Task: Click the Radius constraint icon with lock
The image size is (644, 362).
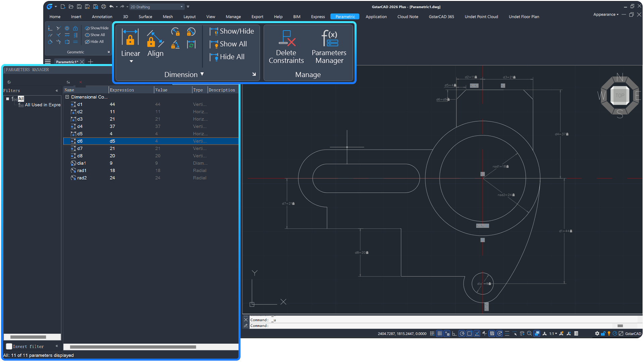Action: [175, 32]
